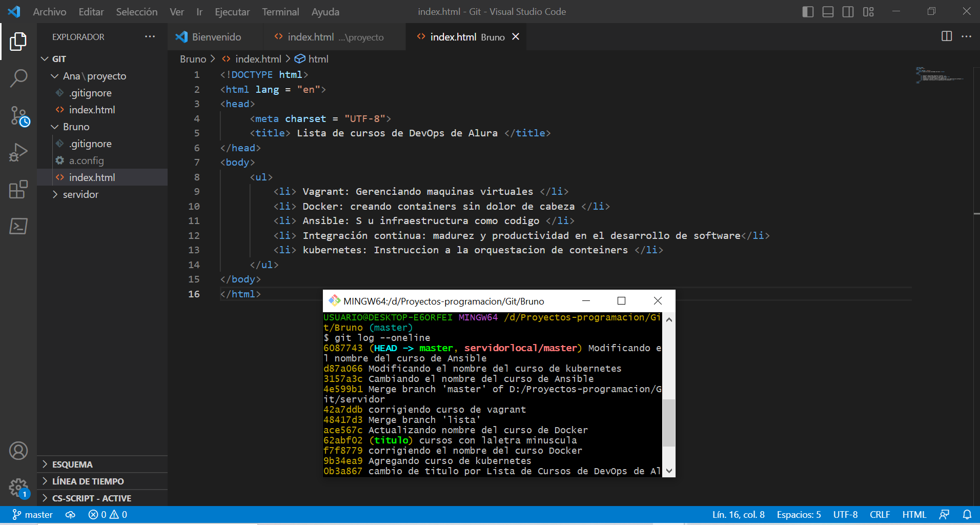Open Editar menu
The height and width of the screenshot is (525, 980).
point(91,11)
